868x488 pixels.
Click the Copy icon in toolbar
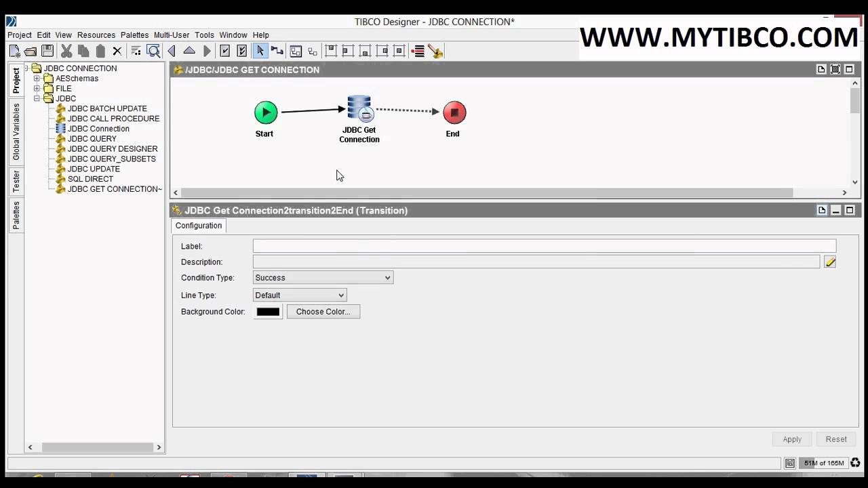83,51
